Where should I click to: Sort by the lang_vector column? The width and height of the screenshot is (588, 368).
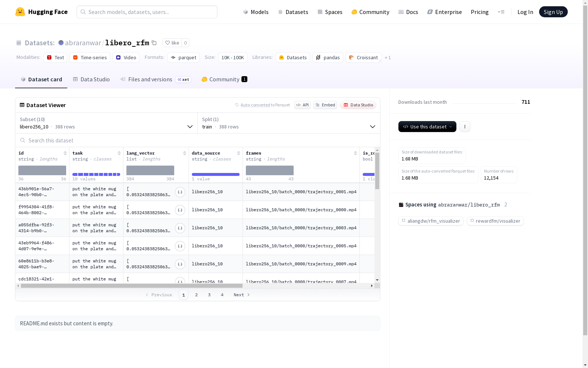(x=184, y=153)
